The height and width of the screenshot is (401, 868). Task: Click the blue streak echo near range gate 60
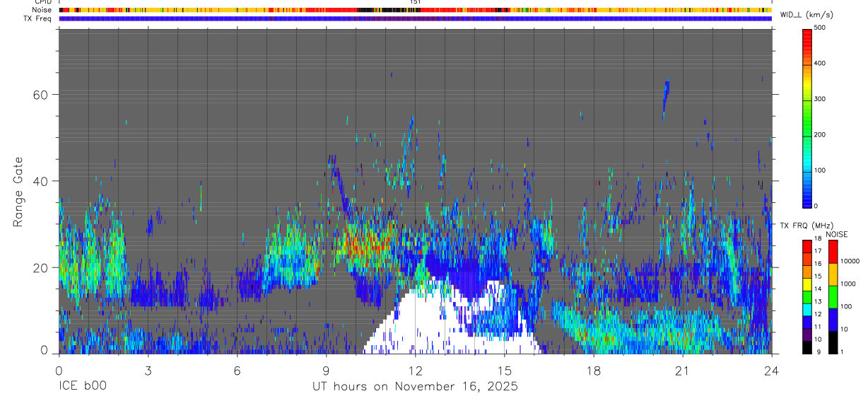(x=665, y=99)
